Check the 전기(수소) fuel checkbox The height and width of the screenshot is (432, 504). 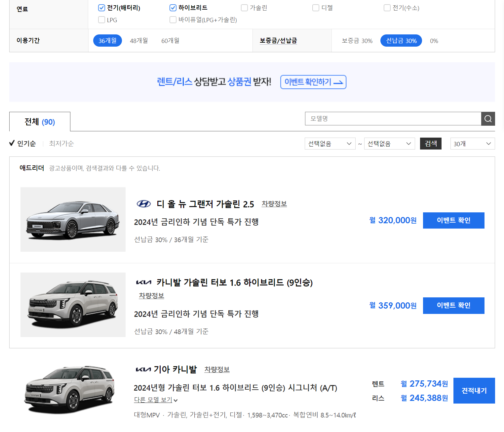tap(387, 8)
